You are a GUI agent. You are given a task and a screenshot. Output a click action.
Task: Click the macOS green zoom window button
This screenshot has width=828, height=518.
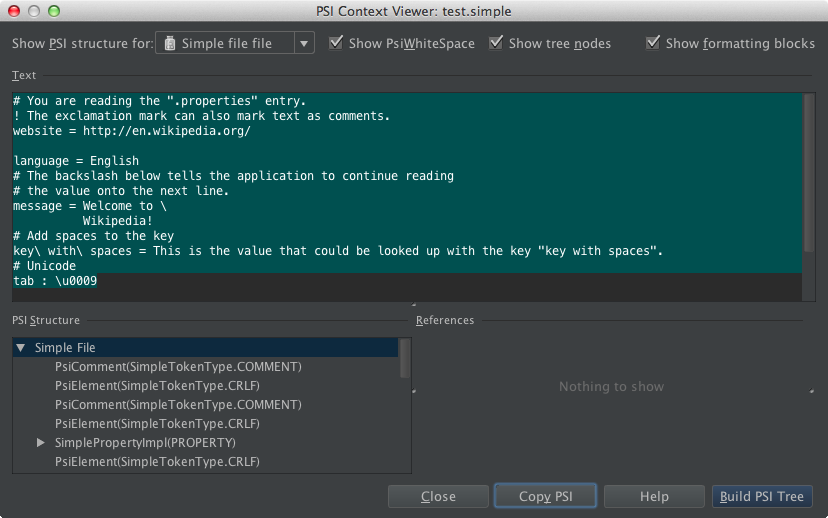[x=53, y=11]
